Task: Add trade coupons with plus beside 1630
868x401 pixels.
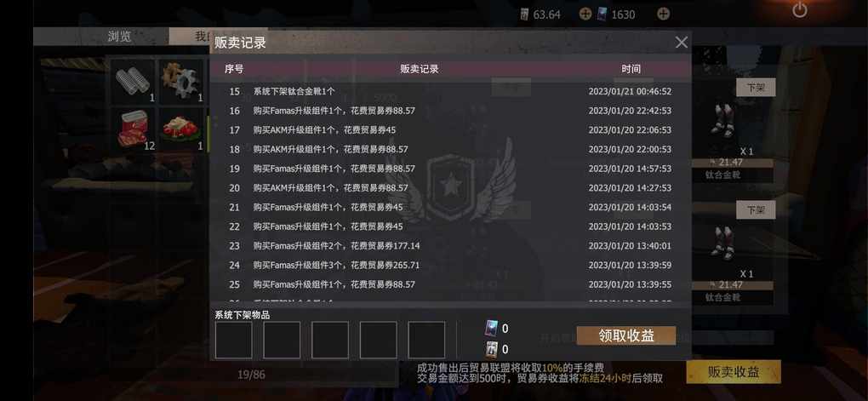Action: tap(663, 14)
